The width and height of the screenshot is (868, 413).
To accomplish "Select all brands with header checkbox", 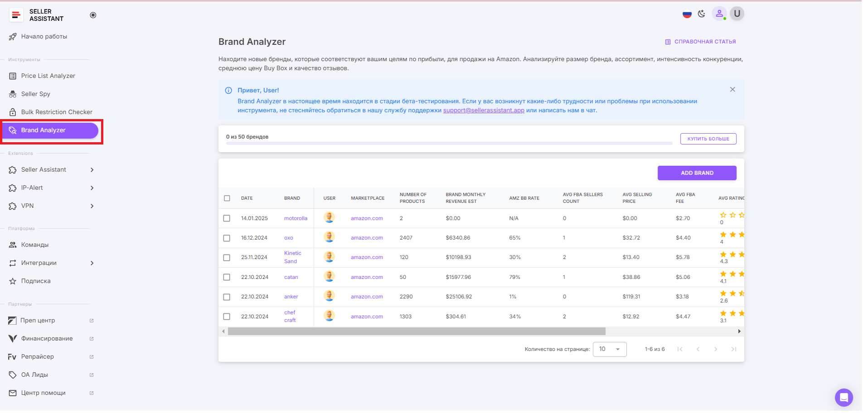I will pyautogui.click(x=227, y=198).
